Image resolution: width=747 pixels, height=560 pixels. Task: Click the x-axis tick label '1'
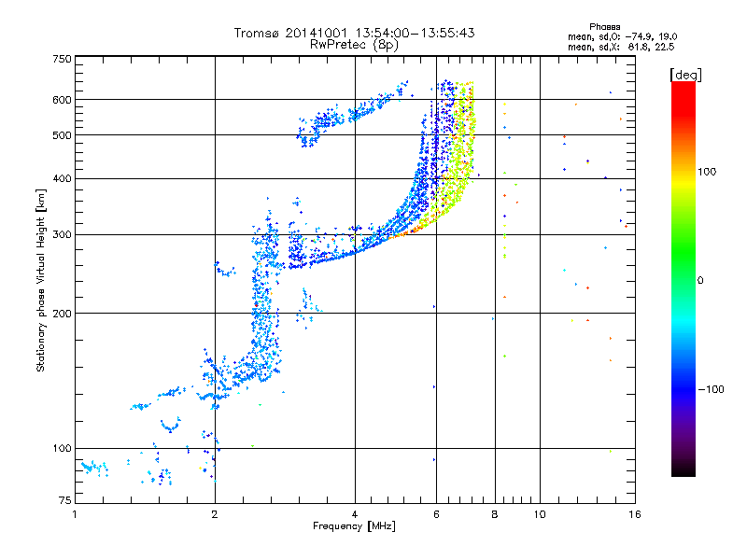coord(75,514)
